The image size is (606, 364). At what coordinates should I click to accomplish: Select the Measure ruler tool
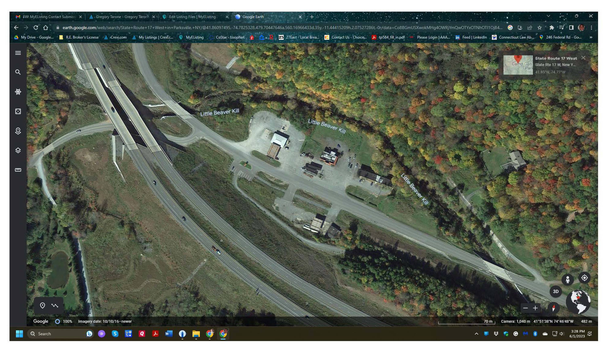point(18,170)
